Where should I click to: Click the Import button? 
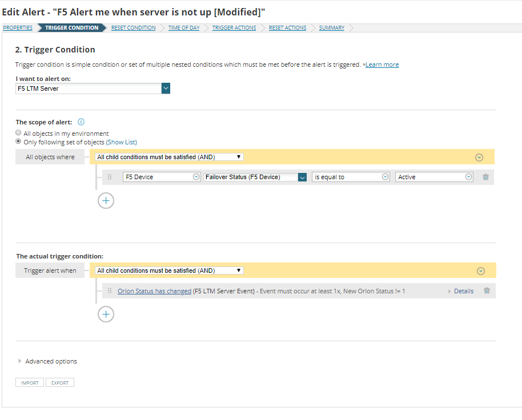[30, 383]
